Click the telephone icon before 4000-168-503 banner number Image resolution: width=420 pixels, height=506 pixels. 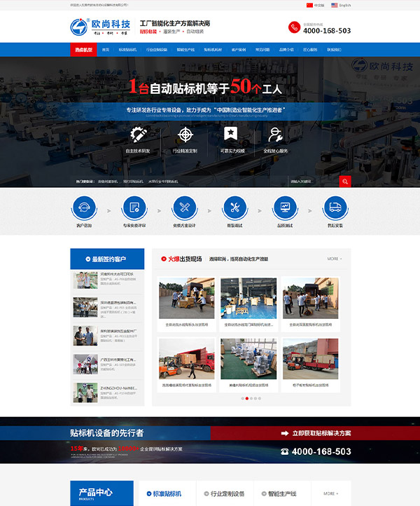285,451
